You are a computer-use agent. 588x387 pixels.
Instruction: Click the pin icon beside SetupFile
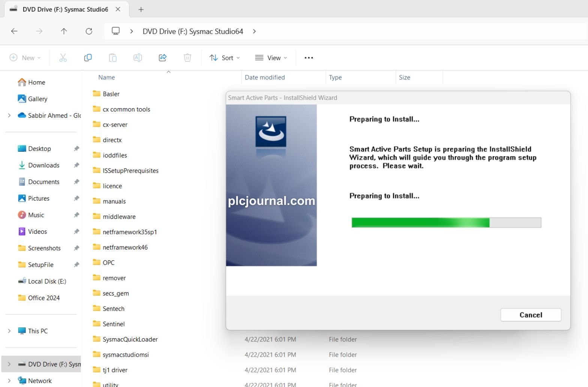click(76, 264)
